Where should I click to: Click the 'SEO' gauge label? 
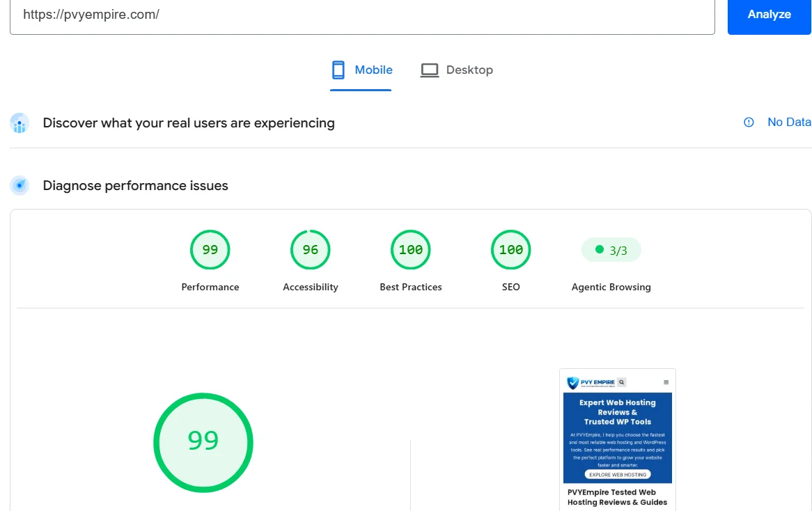(510, 287)
